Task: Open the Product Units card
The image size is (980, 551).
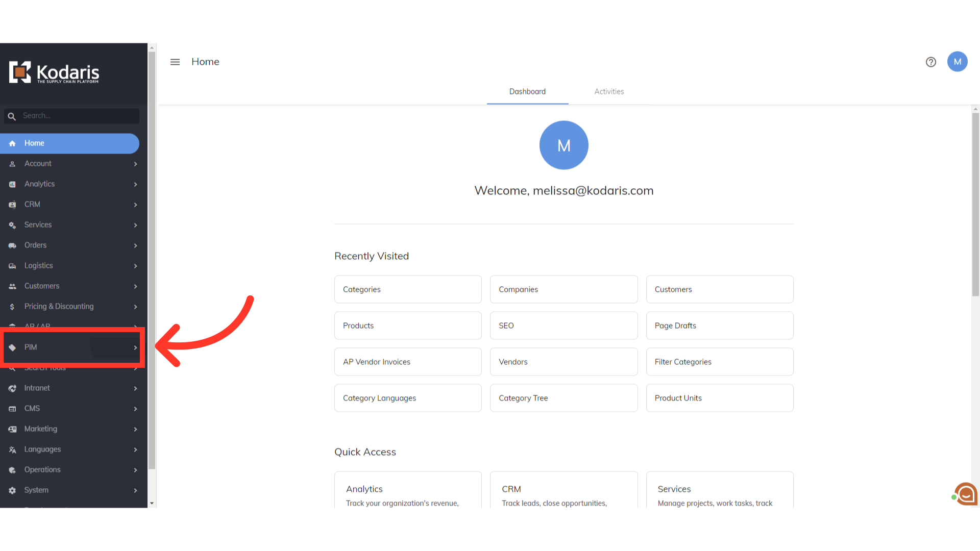Action: (719, 398)
